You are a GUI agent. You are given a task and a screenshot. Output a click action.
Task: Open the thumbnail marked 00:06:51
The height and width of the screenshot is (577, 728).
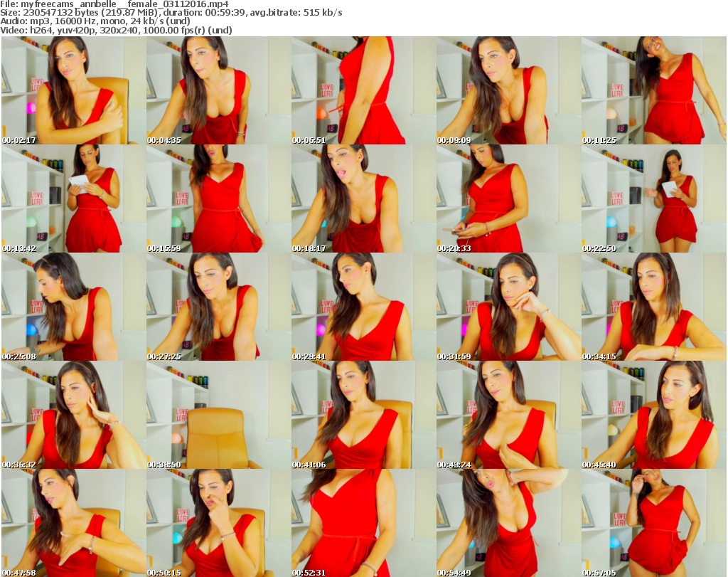point(363,90)
